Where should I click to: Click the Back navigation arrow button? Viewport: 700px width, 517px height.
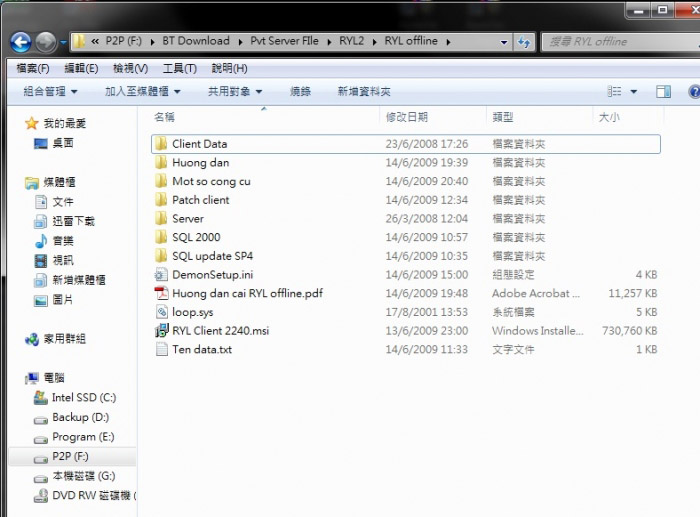20,42
